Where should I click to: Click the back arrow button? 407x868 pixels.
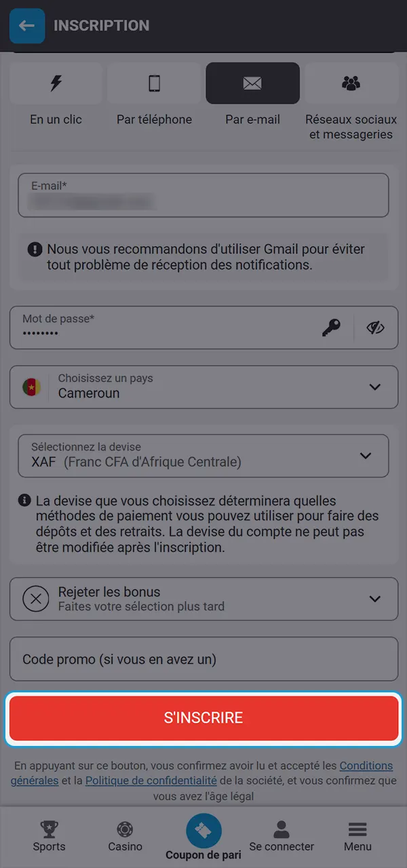(x=27, y=26)
